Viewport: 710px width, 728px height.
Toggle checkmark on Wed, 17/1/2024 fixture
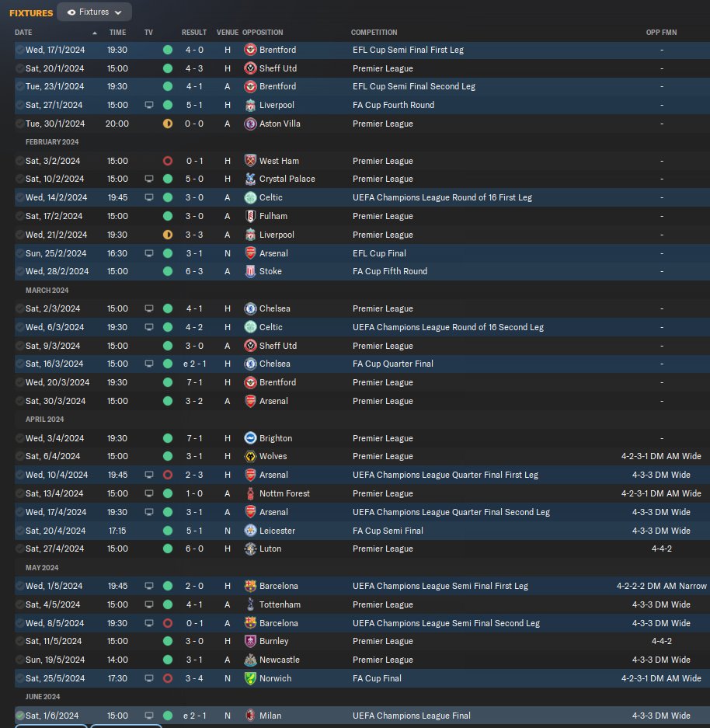click(20, 50)
